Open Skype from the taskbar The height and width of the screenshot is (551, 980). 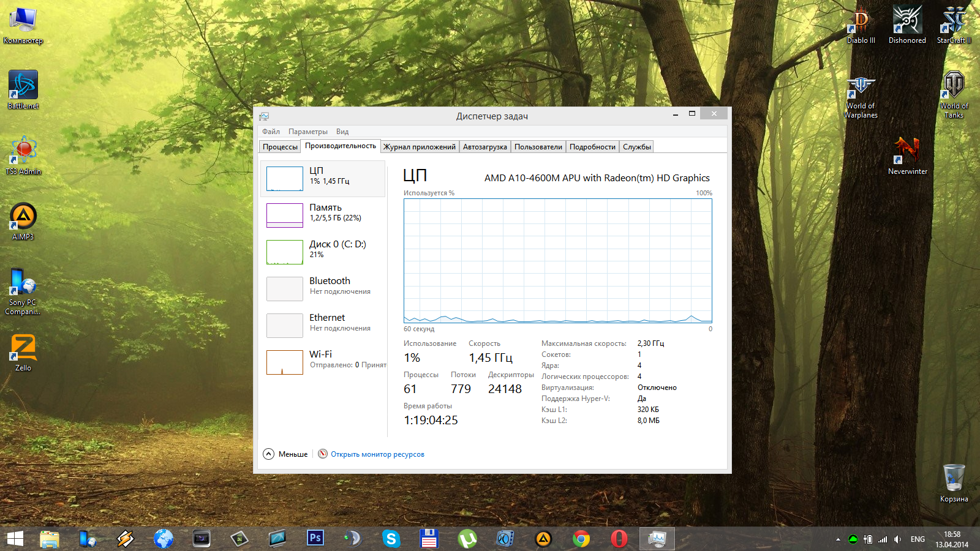click(391, 538)
